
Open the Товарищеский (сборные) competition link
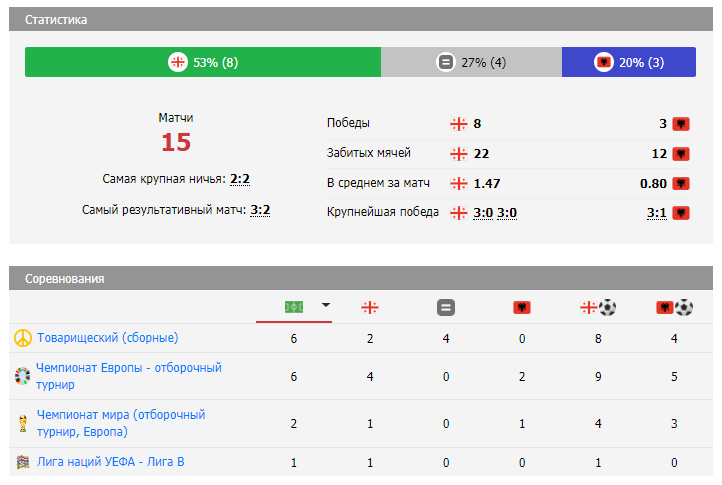point(107,338)
